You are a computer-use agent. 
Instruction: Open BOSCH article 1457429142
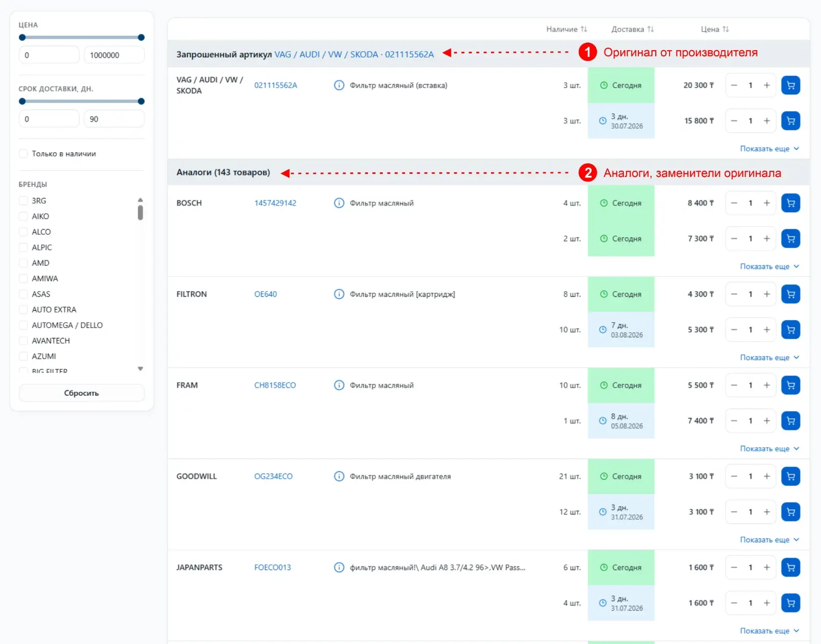click(275, 203)
